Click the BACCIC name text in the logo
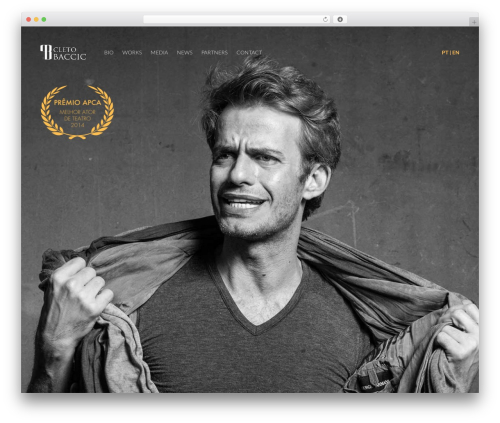This screenshot has height=423, width=500. (x=70, y=57)
